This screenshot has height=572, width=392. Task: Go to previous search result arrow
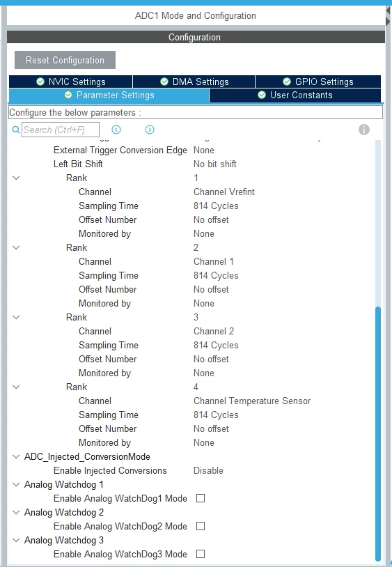[116, 130]
